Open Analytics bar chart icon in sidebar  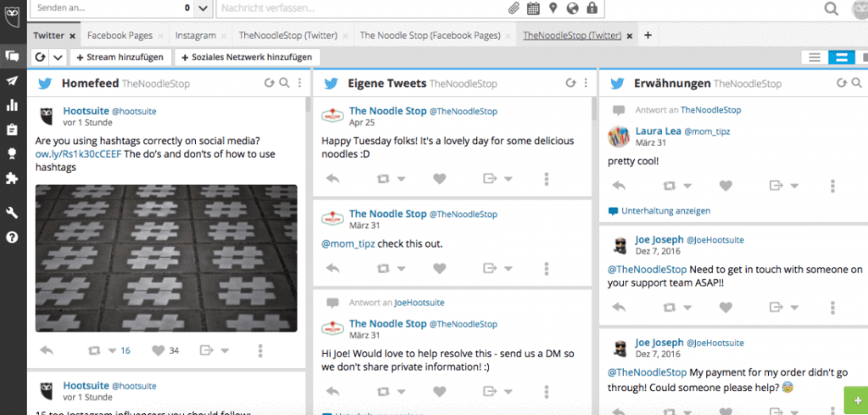[x=12, y=105]
